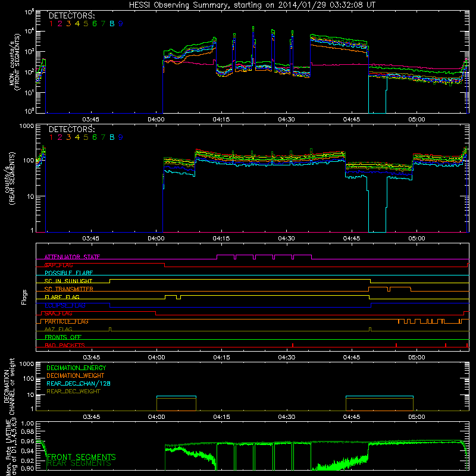Click 04:00 tick under front segments plot

(156, 120)
